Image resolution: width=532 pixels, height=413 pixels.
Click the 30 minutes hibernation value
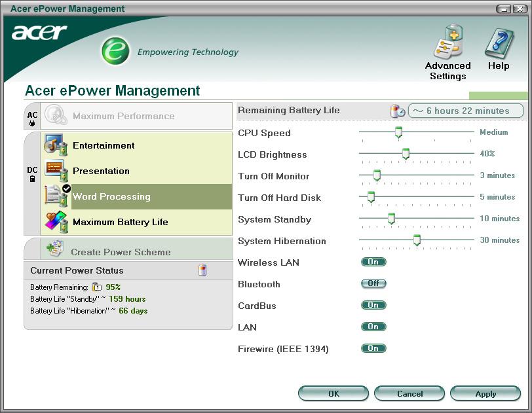click(x=500, y=240)
